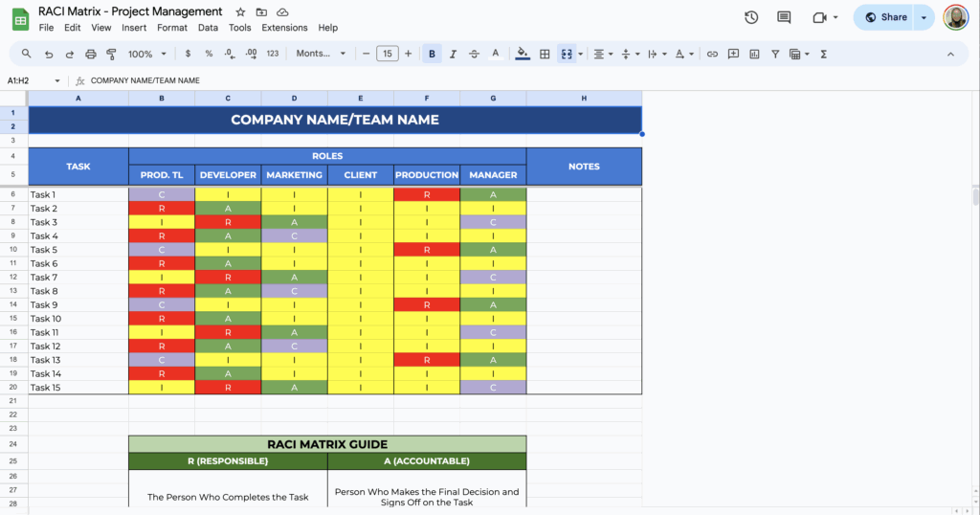The image size is (980, 515).
Task: Select the COMPANY NAME/TEAM NAME title cell
Action: 335,120
